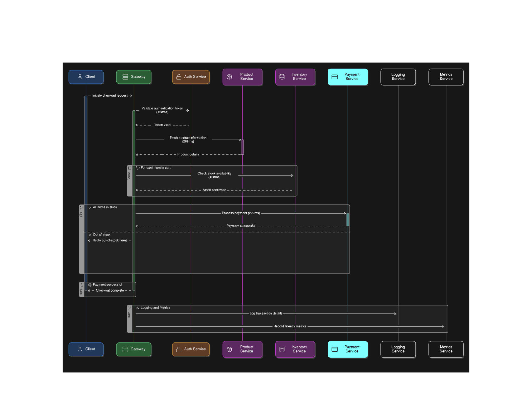Viewport: 532px width, 410px height.
Task: Click the vertical 'alt' frame tag
Action: coord(81,215)
